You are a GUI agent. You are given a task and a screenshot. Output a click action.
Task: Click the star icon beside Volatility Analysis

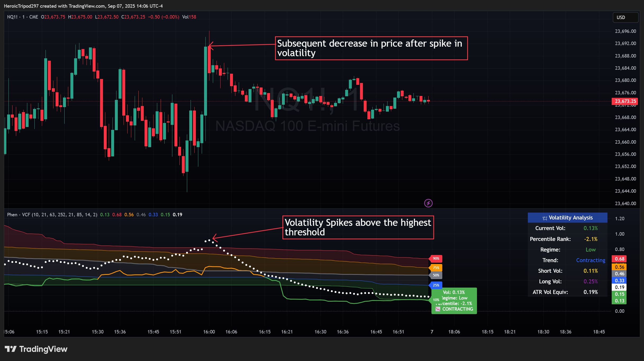point(545,218)
